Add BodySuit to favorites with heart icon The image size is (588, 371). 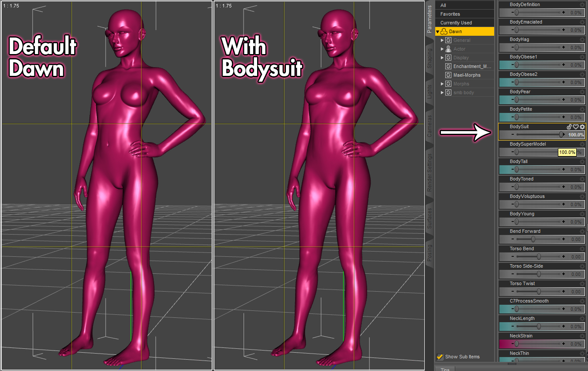tap(576, 127)
